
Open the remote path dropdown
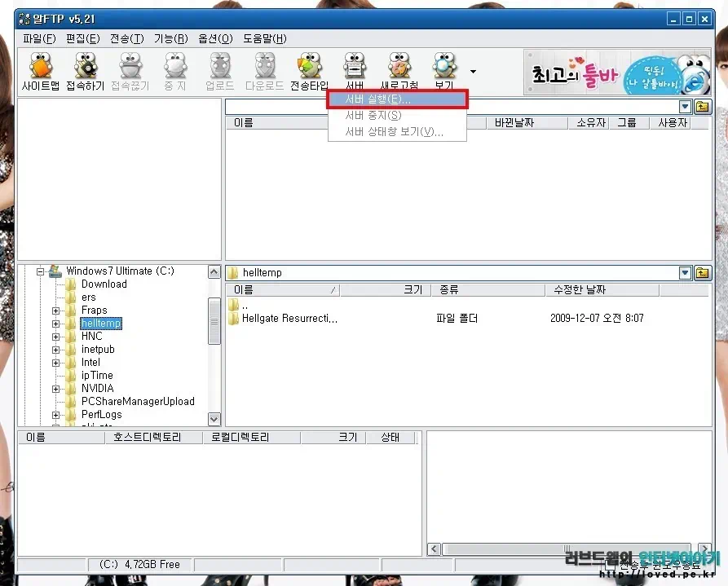pos(686,107)
